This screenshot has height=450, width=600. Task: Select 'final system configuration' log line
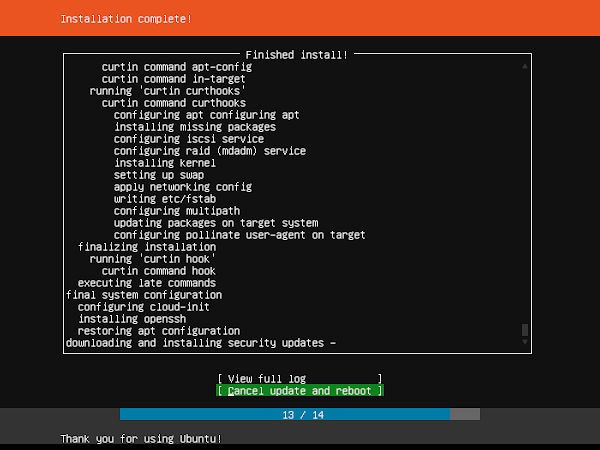[x=144, y=295]
